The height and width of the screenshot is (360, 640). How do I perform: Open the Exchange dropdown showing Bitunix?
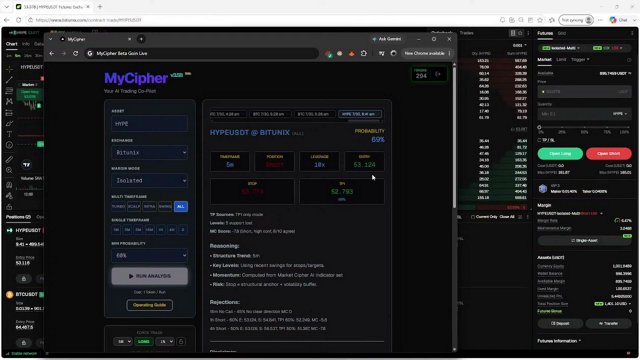click(149, 152)
